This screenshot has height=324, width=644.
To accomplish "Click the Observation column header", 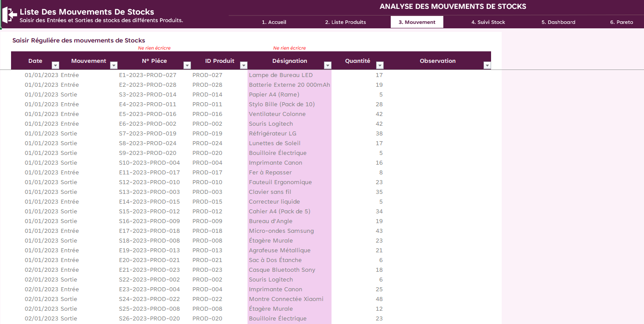I will (438, 61).
